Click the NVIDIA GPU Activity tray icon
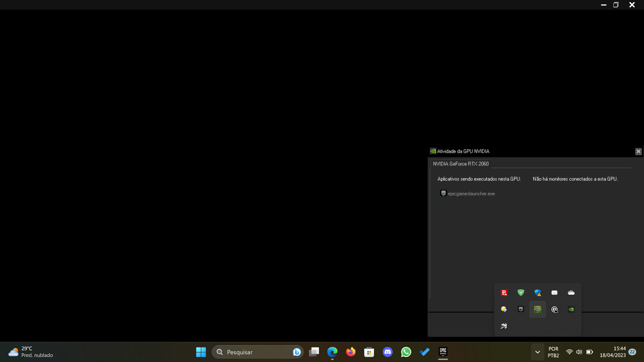The image size is (644, 362). (x=537, y=309)
